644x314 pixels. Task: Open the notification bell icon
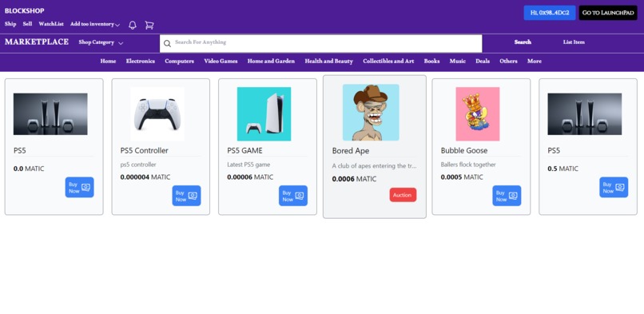[133, 25]
